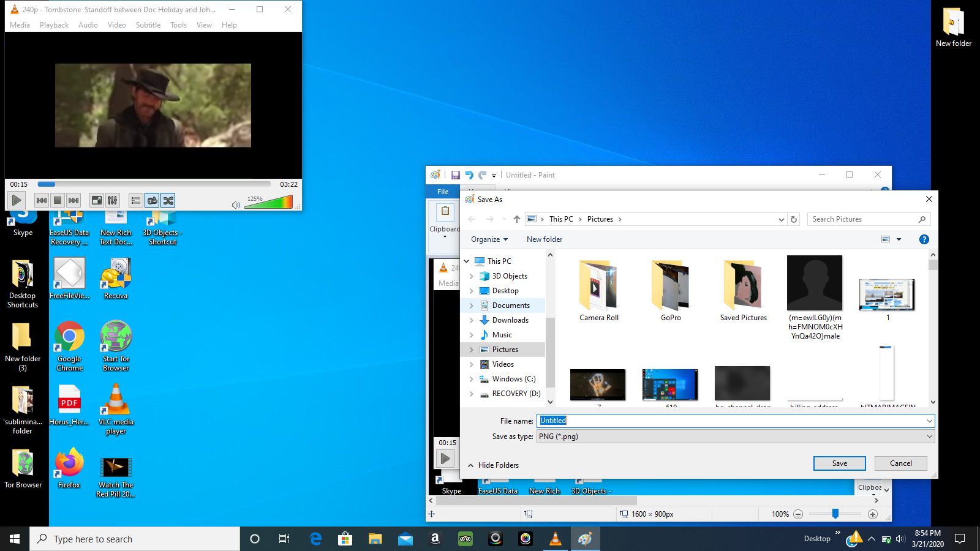Click Task View taskbar button
This screenshot has width=980, height=551.
coord(284,539)
